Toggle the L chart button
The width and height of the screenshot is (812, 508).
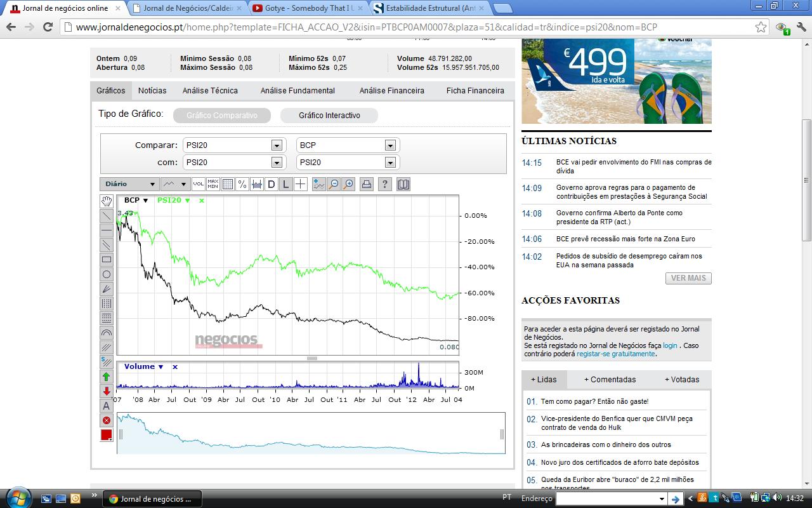(x=286, y=184)
